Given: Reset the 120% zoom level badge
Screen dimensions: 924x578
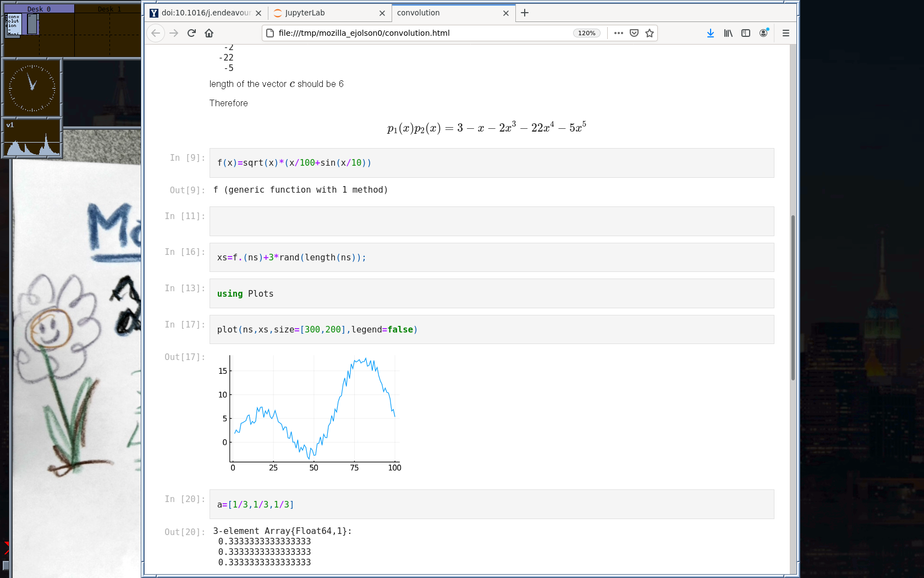Looking at the screenshot, I should pyautogui.click(x=586, y=33).
